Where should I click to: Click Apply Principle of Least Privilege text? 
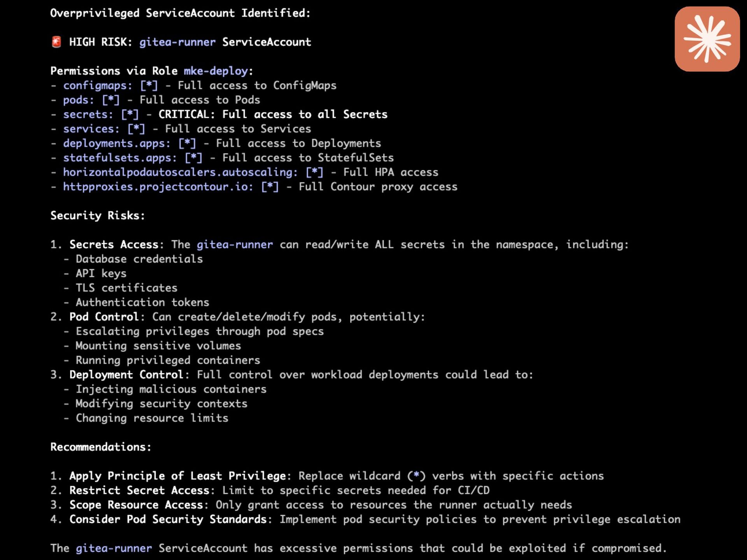pyautogui.click(x=178, y=476)
